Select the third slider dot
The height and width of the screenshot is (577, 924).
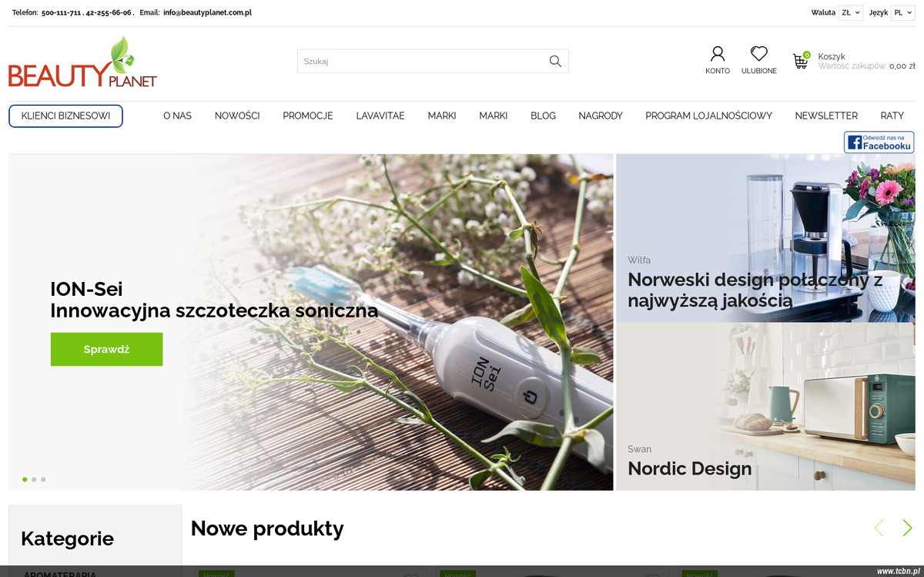tap(43, 479)
